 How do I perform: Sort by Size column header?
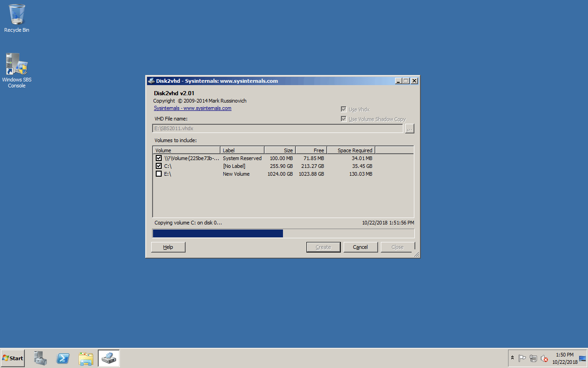pos(280,150)
